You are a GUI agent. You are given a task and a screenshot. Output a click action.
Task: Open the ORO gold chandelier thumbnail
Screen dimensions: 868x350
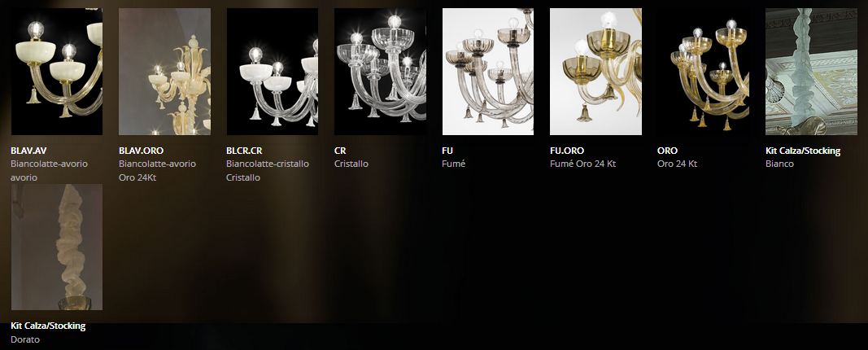703,72
